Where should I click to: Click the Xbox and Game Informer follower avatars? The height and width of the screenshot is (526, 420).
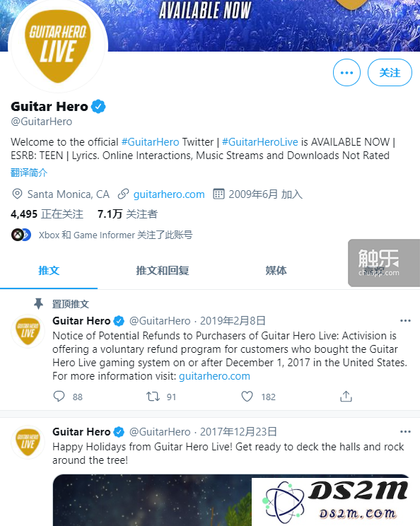[21, 235]
